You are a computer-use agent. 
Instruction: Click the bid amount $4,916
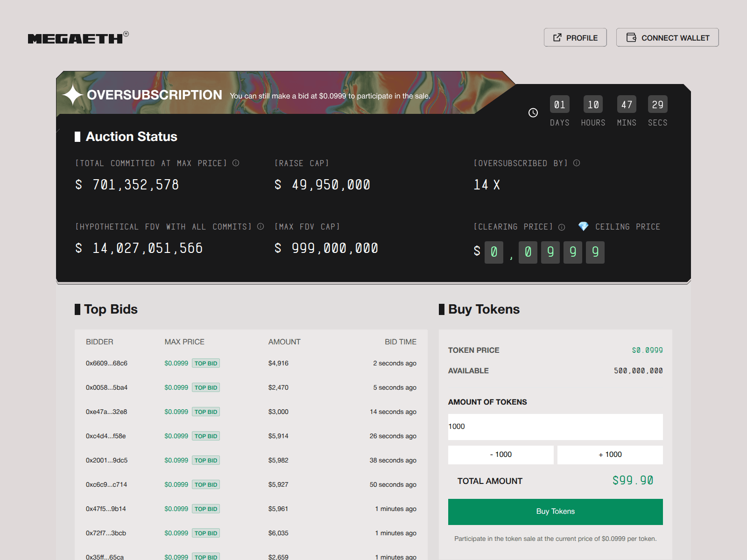point(278,363)
